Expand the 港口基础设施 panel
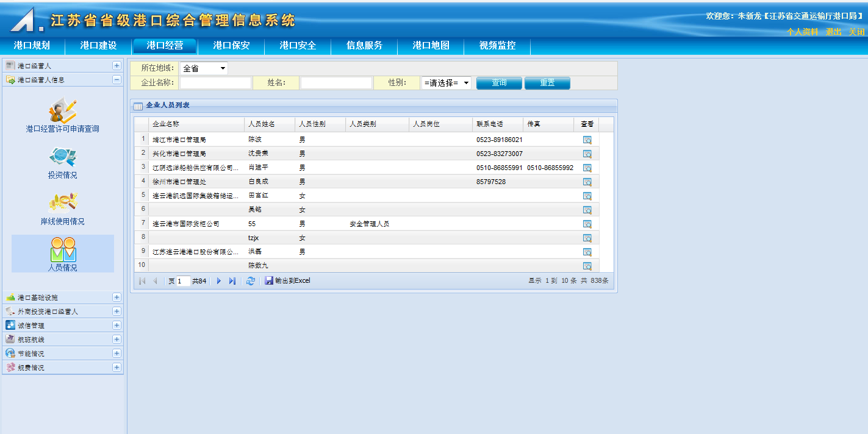Viewport: 868px width, 434px height. [117, 297]
